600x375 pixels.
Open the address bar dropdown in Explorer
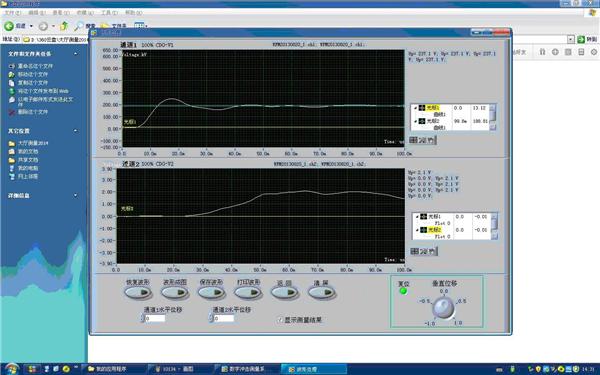[571, 39]
